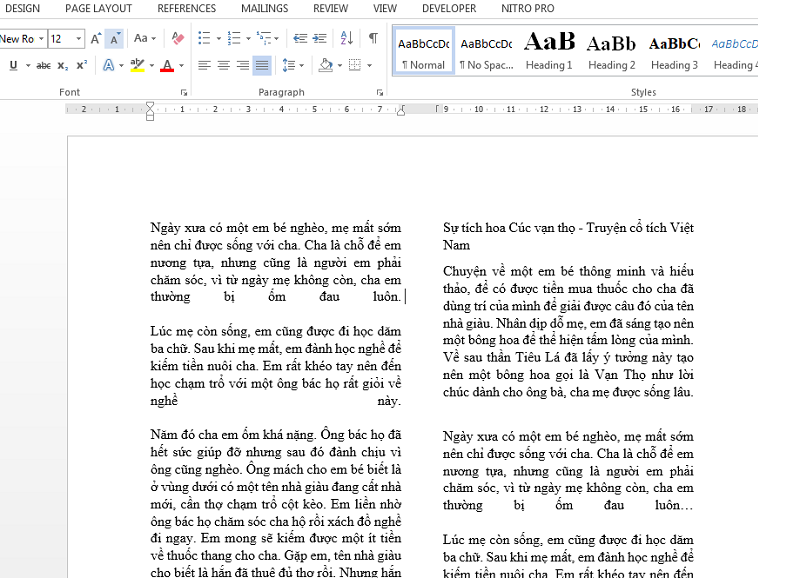Open text effects dropdown arrow
Image resolution: width=801 pixels, height=580 pixels.
pos(121,65)
